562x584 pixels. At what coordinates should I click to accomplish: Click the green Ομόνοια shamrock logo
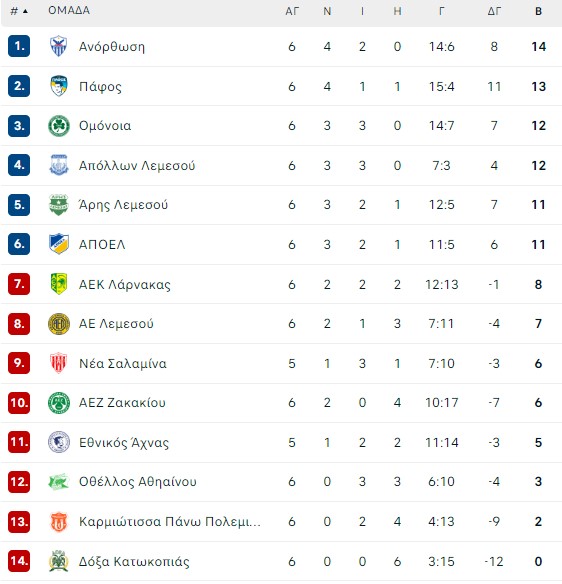coord(58,126)
